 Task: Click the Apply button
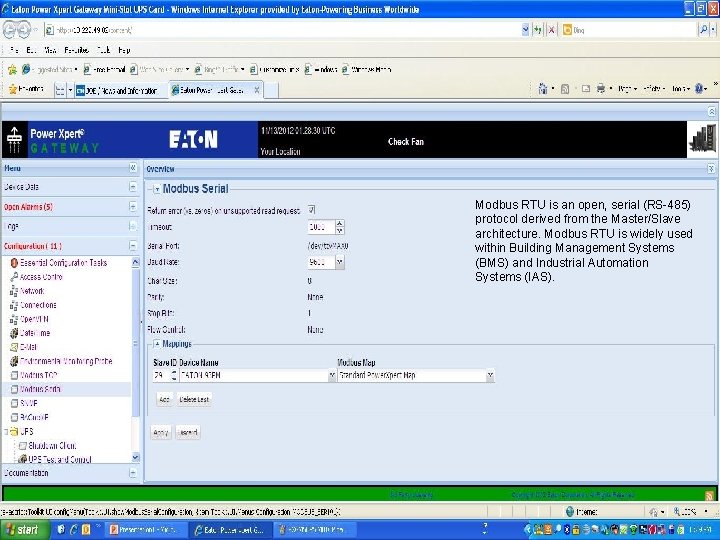tap(161, 433)
